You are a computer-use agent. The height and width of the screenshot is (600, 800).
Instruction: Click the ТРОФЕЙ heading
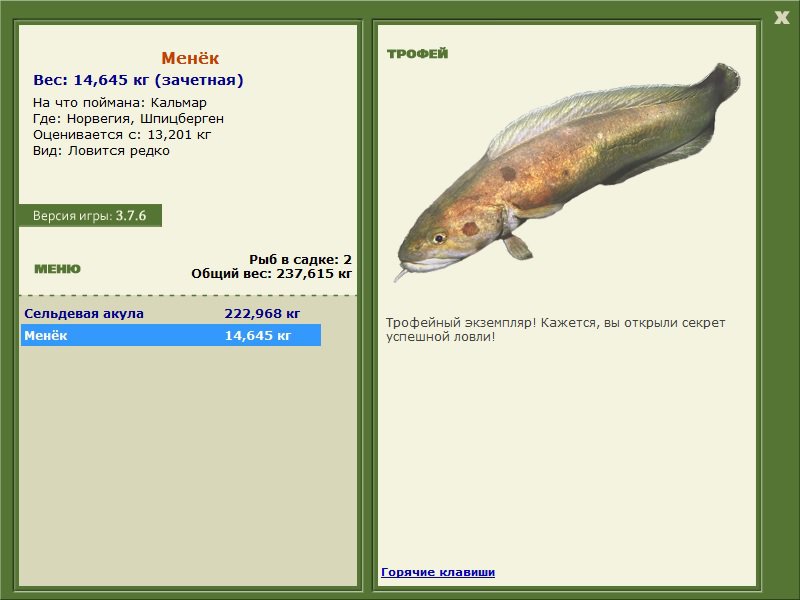[417, 54]
